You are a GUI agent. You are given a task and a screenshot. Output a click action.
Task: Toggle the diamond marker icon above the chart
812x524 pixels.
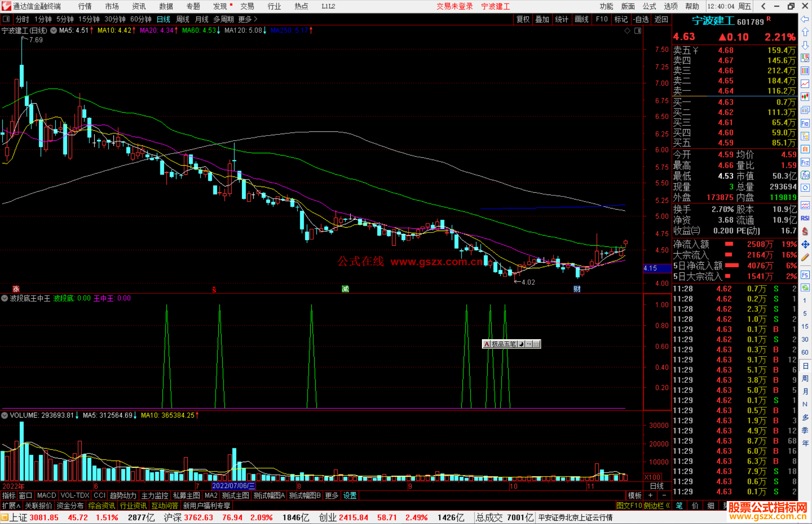tap(627, 31)
